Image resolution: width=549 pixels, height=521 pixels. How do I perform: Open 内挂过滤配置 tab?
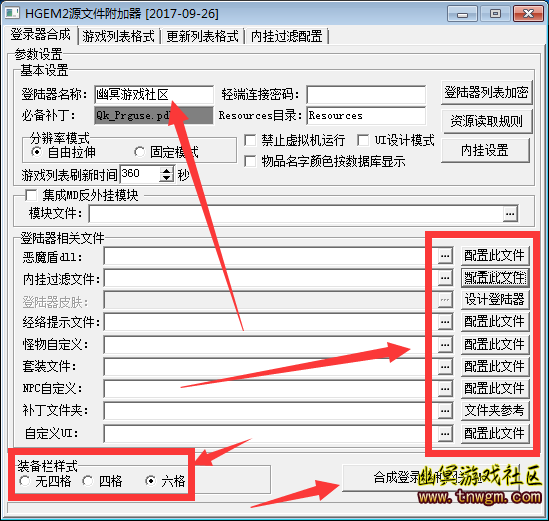[x=286, y=36]
